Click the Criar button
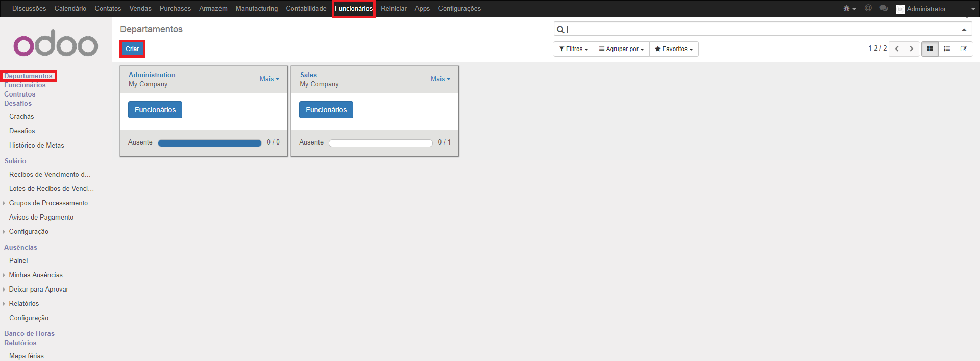Viewport: 980px width, 361px height. click(132, 49)
